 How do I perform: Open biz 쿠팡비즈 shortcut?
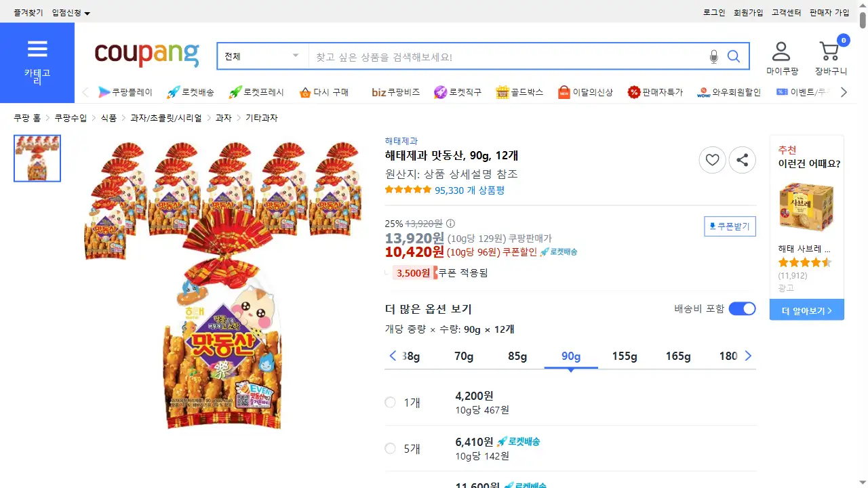pyautogui.click(x=396, y=92)
